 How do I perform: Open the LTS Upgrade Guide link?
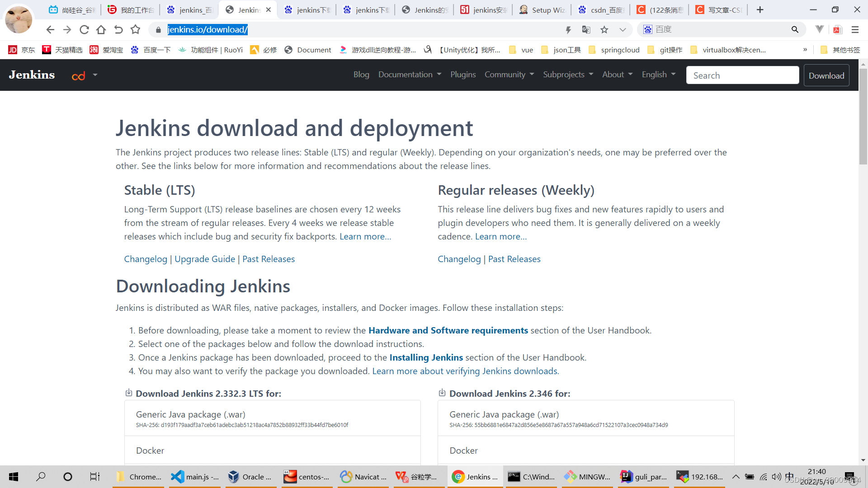(x=205, y=259)
